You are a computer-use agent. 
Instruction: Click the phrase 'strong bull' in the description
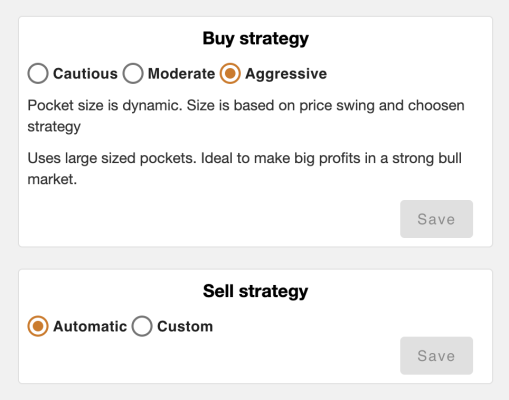point(427,158)
